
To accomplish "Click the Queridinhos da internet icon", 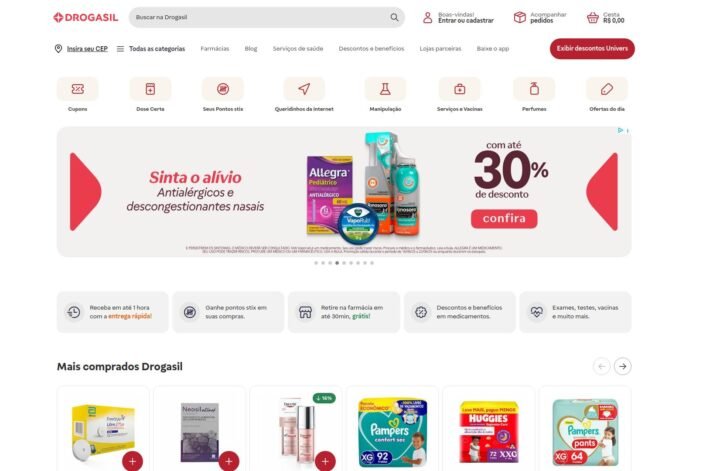I will coord(304,89).
